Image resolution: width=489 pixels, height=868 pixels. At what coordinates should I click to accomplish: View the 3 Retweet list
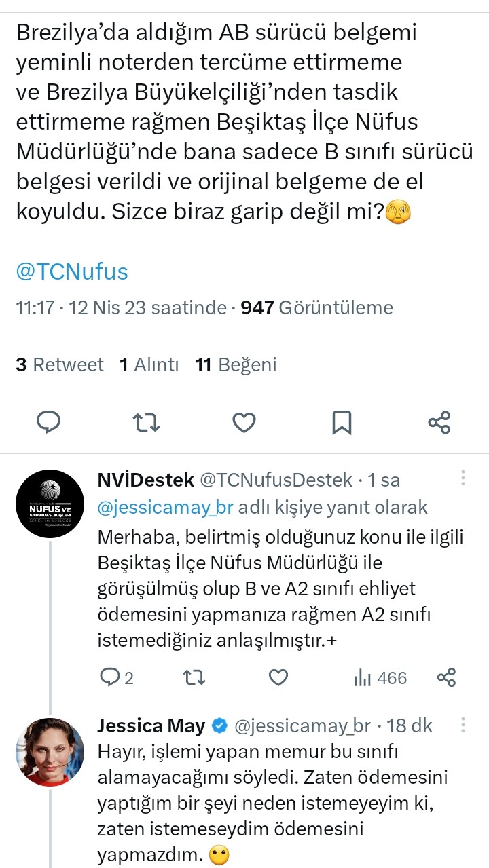60,364
